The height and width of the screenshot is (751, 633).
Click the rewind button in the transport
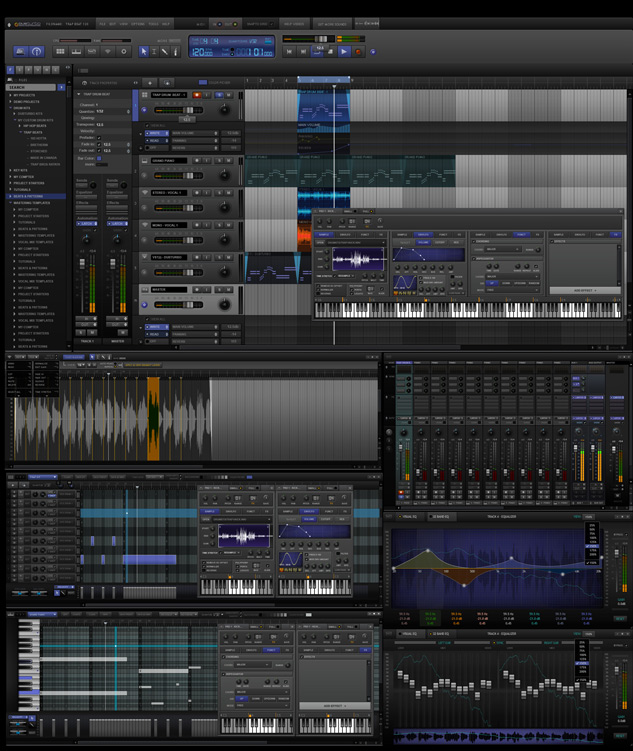point(290,51)
